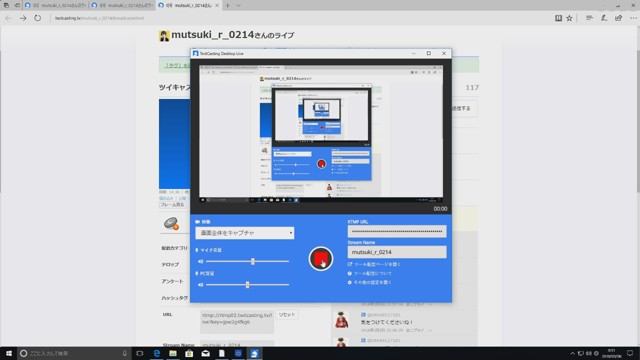Open the browser more options ellipsis
This screenshot has width=640, height=360.
coord(633,18)
